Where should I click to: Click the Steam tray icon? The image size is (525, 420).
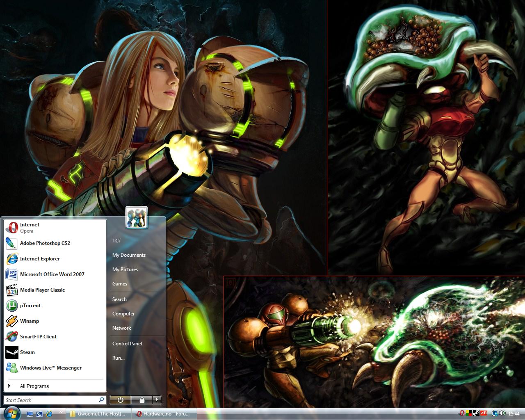pyautogui.click(x=476, y=413)
